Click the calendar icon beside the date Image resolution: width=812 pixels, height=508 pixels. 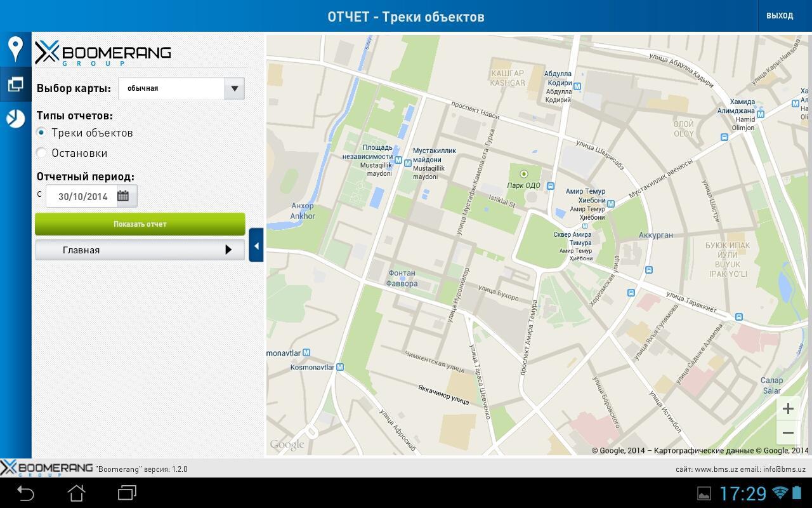tap(123, 196)
